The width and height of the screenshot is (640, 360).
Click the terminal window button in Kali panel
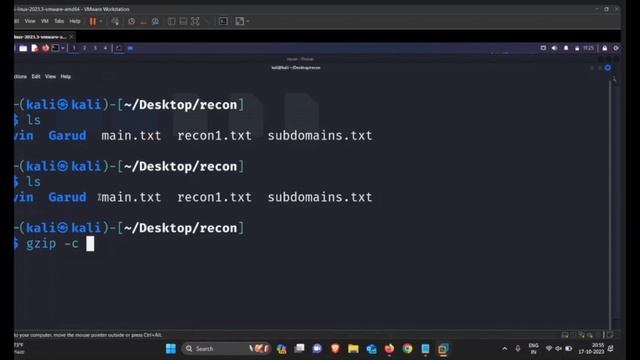point(119,48)
